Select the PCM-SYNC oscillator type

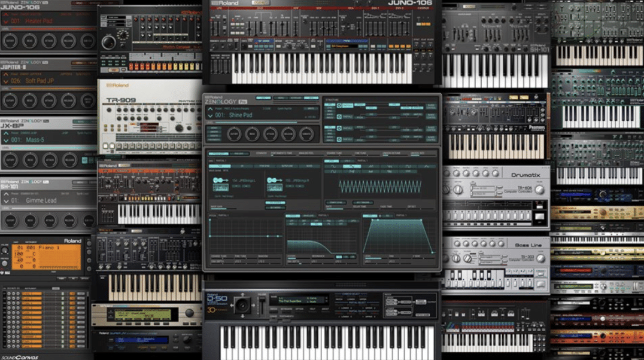pos(264,166)
